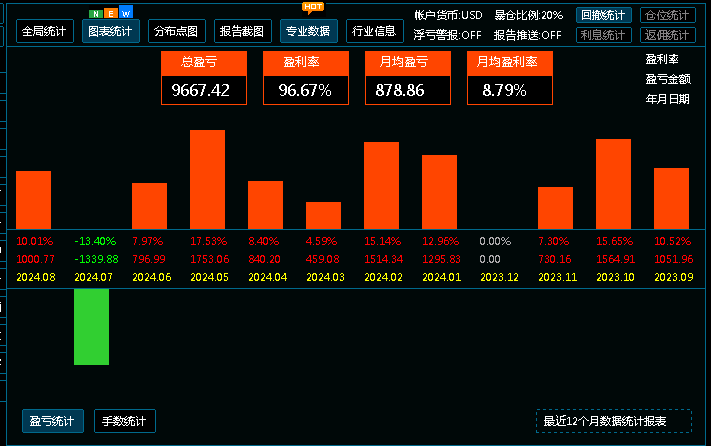Screen dimensions: 711x446
Task: Switch to the 手数统计 chart
Action: click(125, 421)
